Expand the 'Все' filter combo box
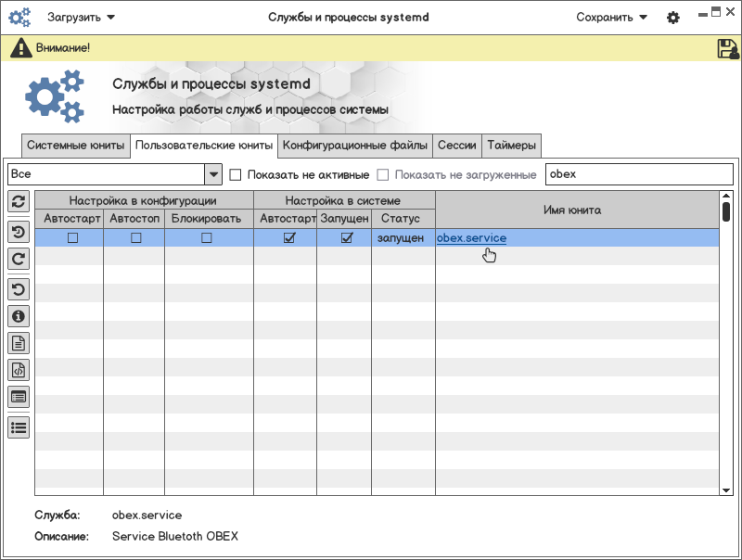742x560 pixels. 213,174
